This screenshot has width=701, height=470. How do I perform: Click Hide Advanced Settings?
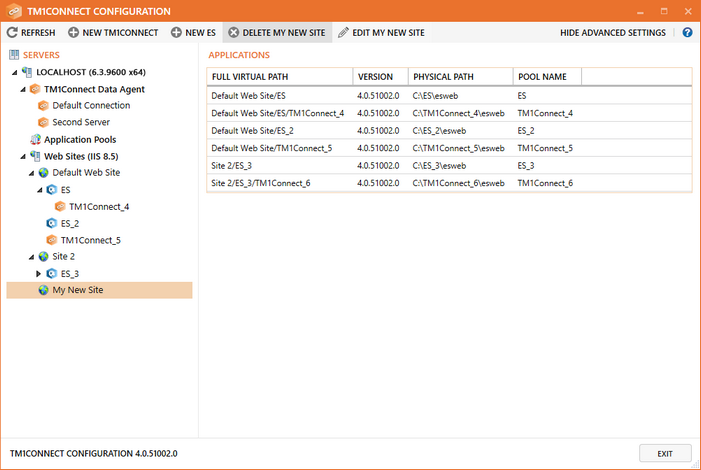pos(612,32)
